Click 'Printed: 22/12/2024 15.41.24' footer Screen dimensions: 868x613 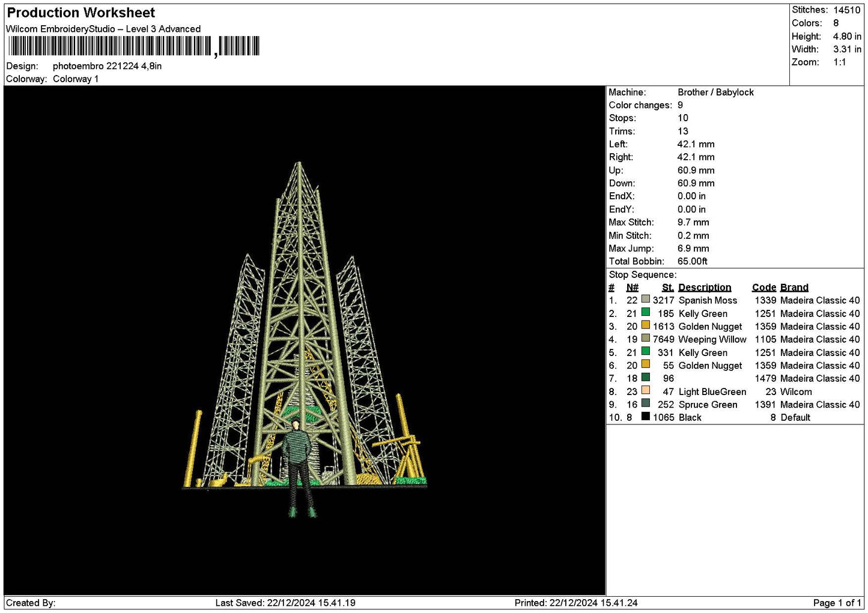click(576, 603)
